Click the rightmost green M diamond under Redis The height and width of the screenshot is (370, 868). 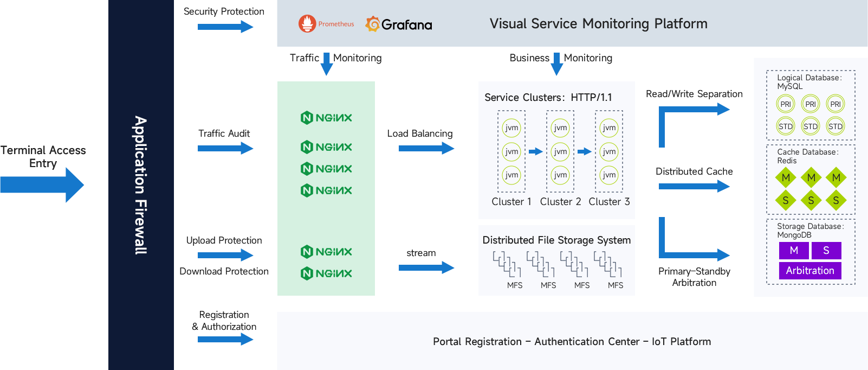click(x=836, y=177)
